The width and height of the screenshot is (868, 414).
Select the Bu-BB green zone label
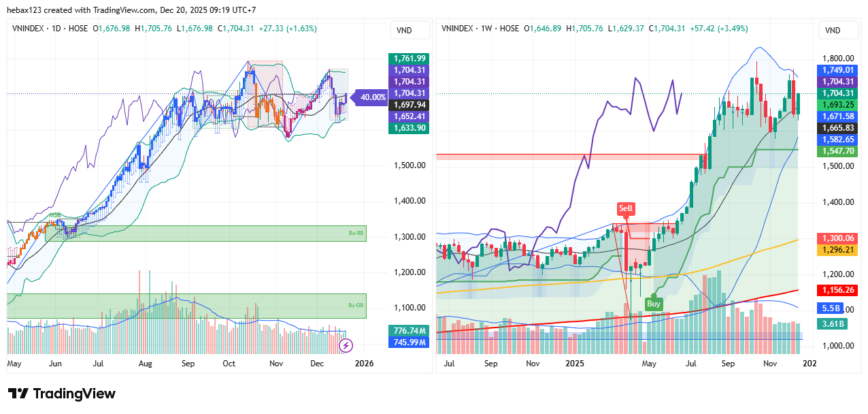tap(356, 233)
